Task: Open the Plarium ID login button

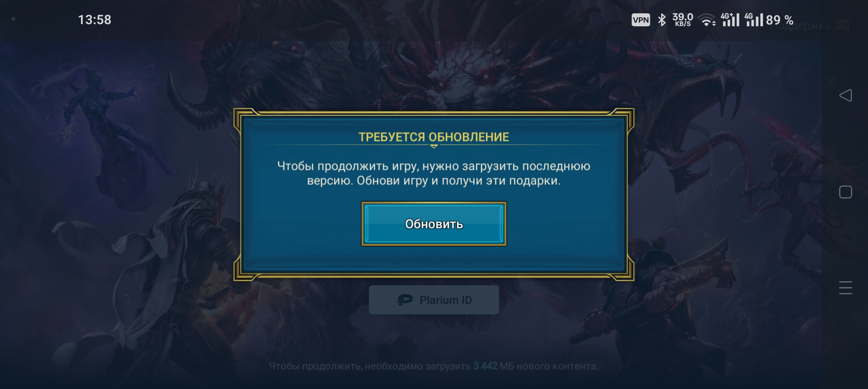Action: pos(434,300)
